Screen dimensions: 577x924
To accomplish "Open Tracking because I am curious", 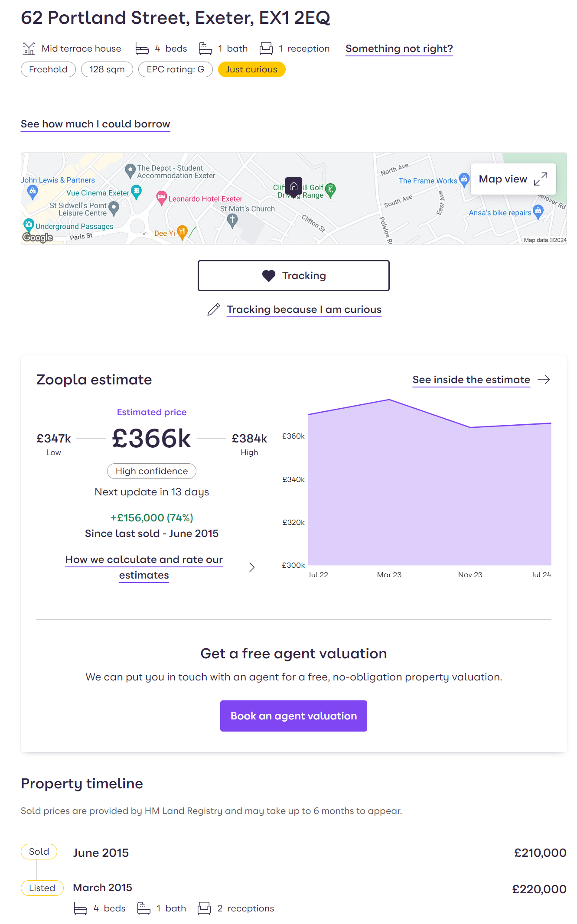I will pos(303,309).
